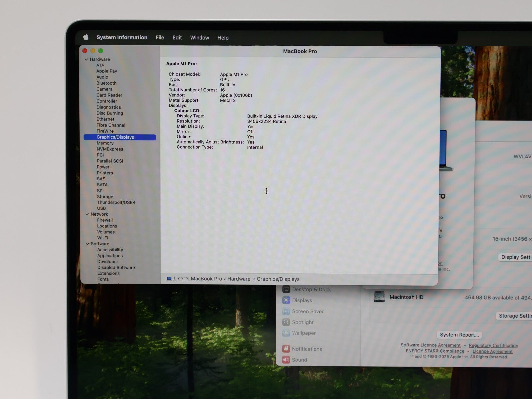The image size is (532, 399).
Task: Click the Macintosh HD drive icon
Action: pos(379,297)
